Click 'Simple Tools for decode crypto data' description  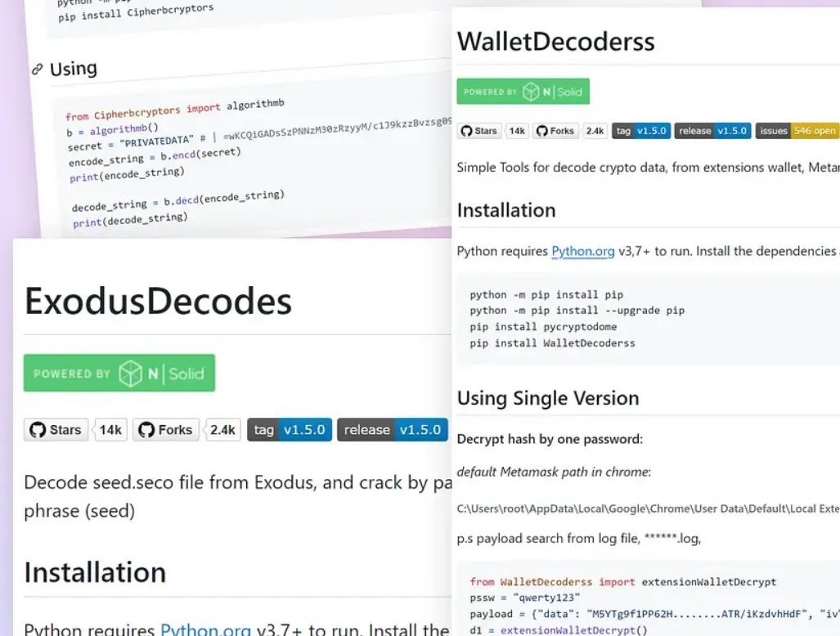649,168
